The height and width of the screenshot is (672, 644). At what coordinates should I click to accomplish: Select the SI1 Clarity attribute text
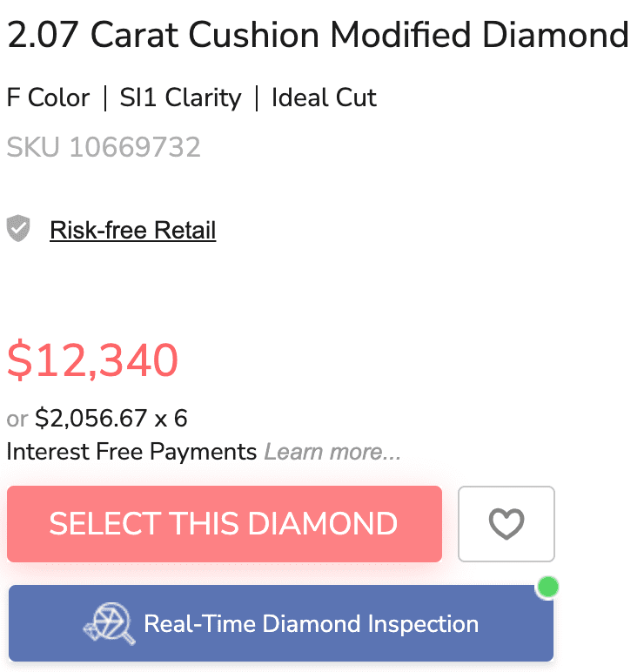point(180,97)
